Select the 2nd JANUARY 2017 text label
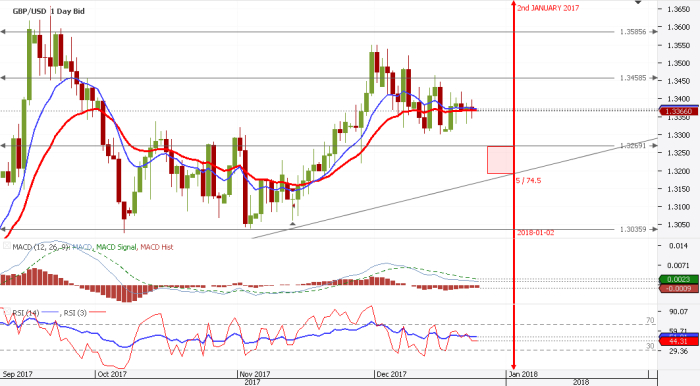This screenshot has height=386, width=700. (548, 8)
